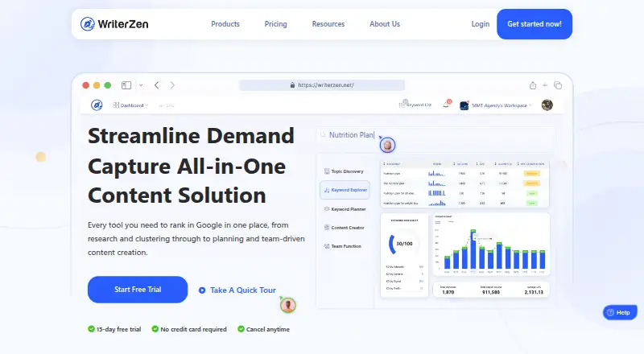Click the tallest bar in the chart
The image size is (644, 354).
coord(473,249)
